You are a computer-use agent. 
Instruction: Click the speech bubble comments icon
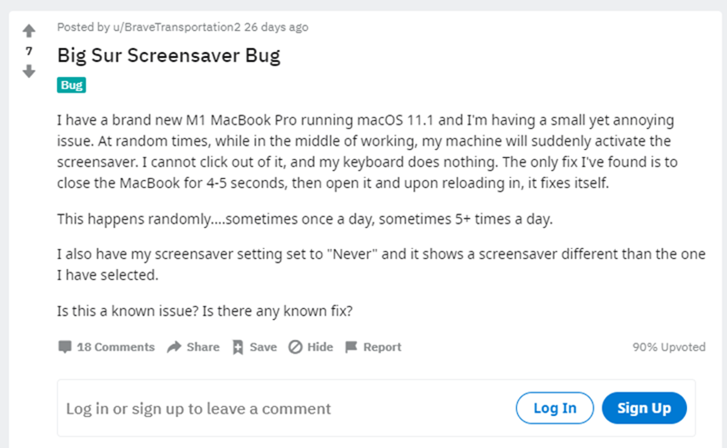point(64,347)
